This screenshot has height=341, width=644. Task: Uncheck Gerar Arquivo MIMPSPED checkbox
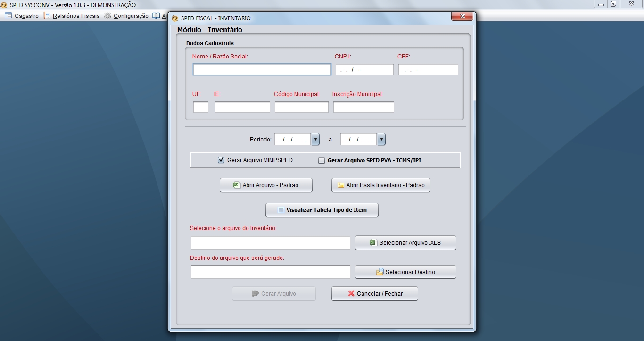pos(221,160)
